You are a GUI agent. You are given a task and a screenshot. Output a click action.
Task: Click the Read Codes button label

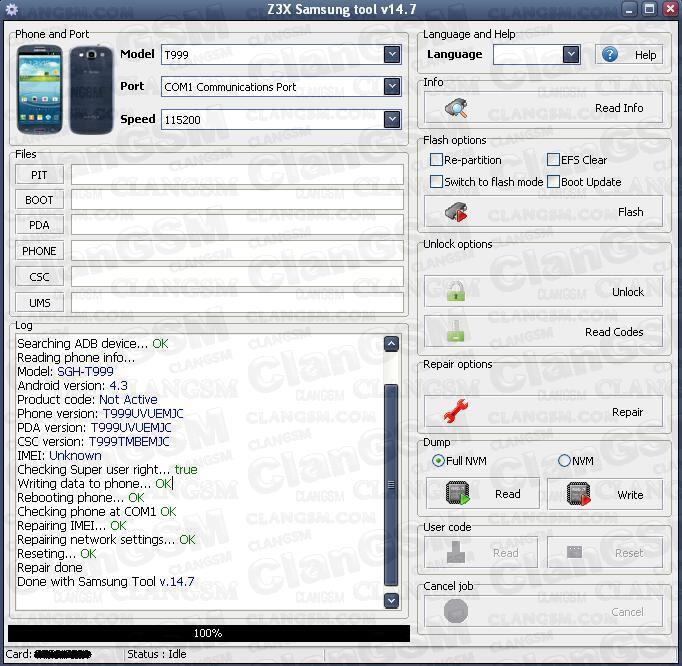pyautogui.click(x=614, y=332)
